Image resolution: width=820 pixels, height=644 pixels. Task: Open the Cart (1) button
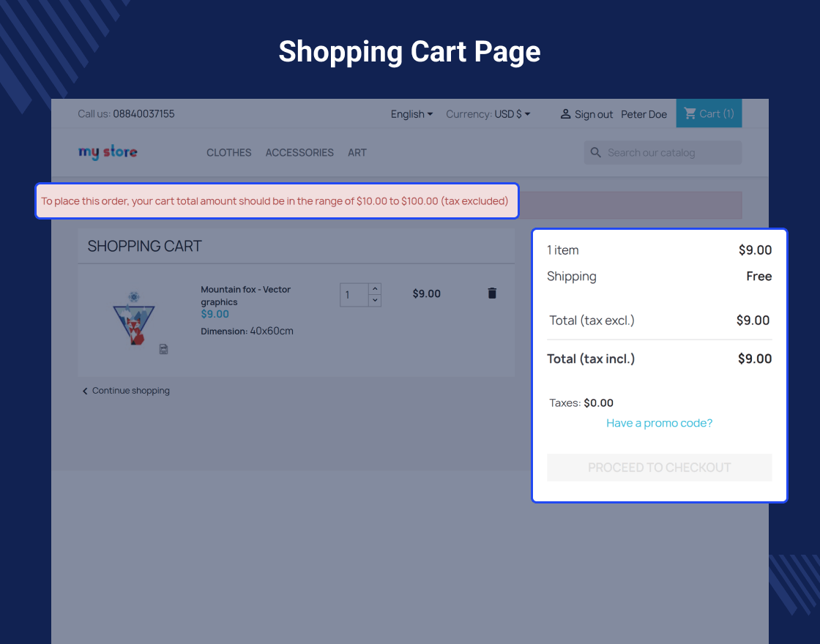pos(709,113)
